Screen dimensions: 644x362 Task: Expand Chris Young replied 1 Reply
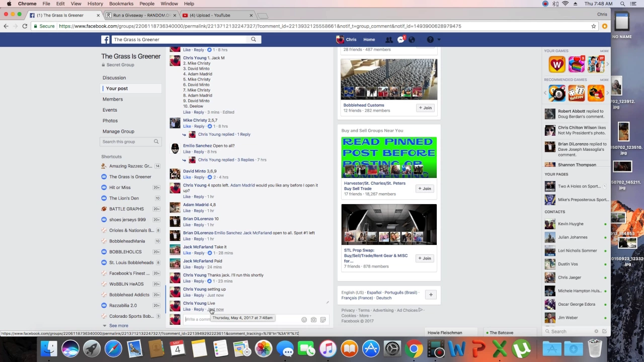(224, 135)
